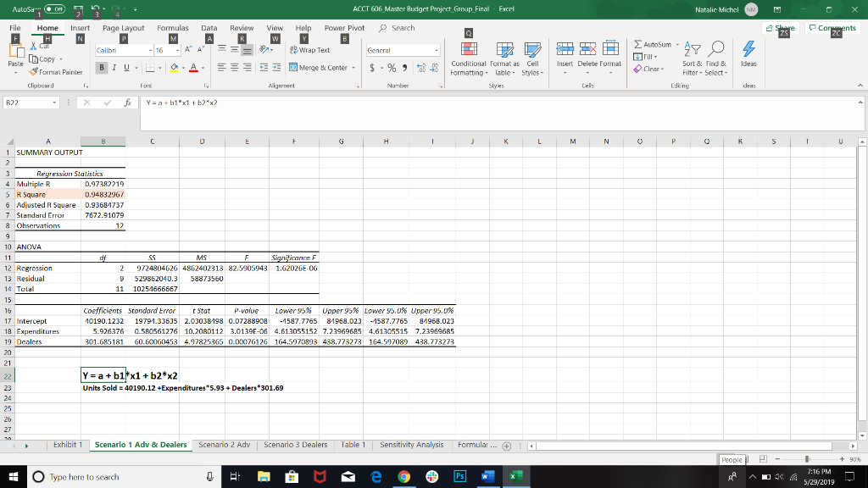Click the Merge & Center button
The image size is (868, 488).
coord(319,68)
